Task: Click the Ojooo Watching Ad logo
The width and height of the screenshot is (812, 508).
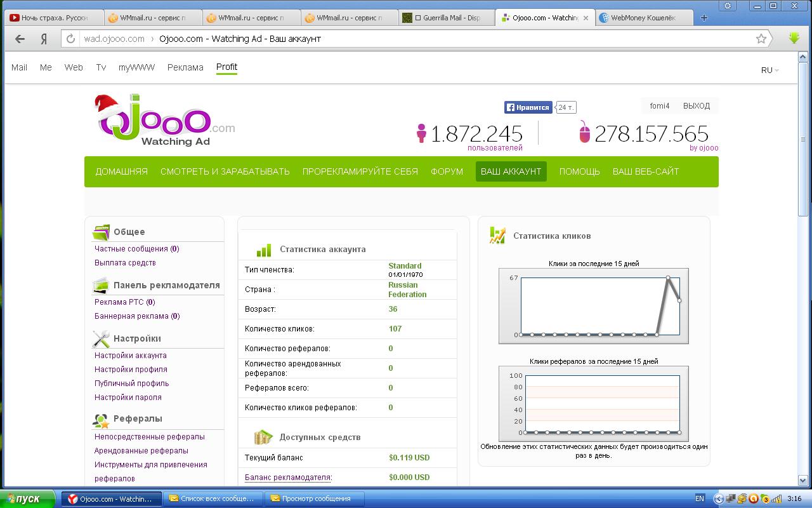Action: click(165, 121)
